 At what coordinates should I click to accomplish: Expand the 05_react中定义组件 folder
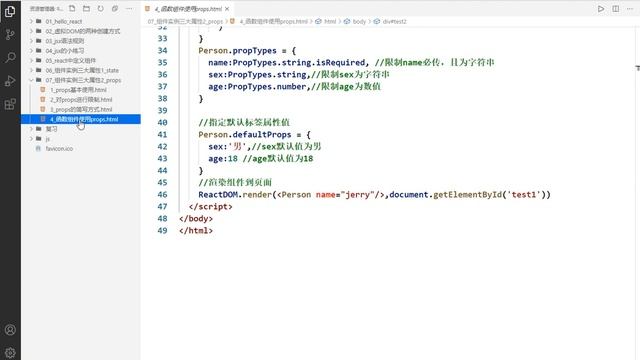(x=31, y=60)
